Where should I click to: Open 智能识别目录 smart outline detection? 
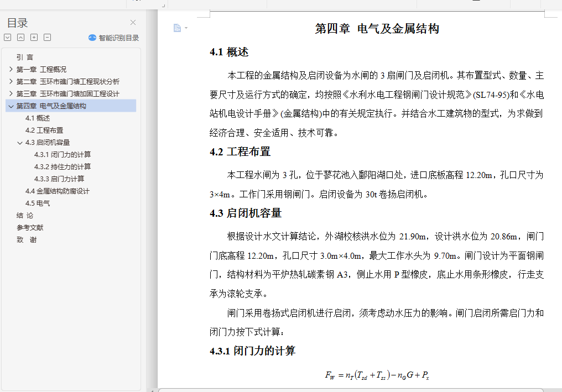(x=113, y=38)
